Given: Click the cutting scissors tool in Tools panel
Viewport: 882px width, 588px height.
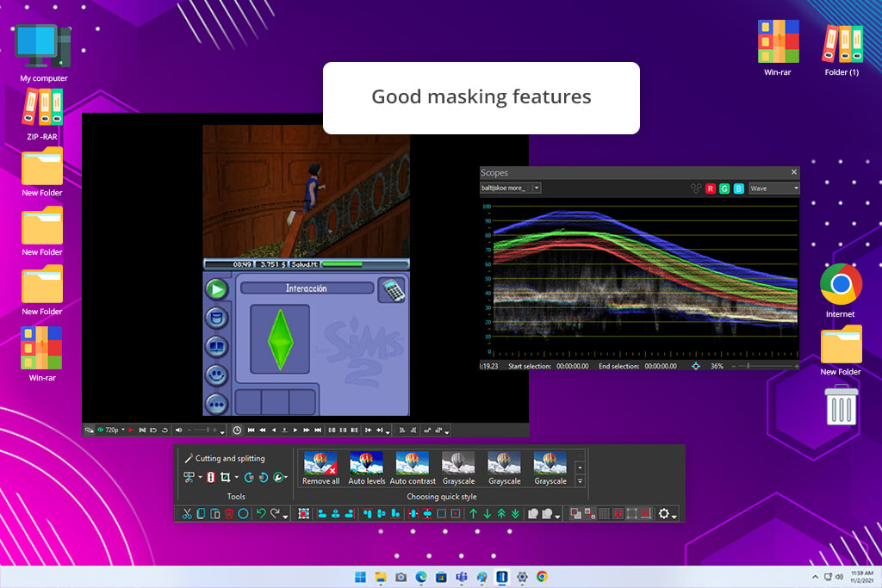Looking at the screenshot, I should point(189,477).
